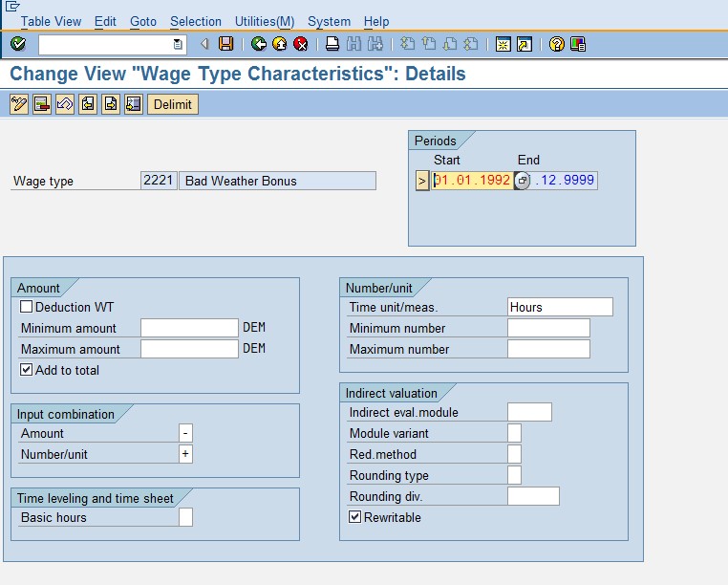Image resolution: width=728 pixels, height=585 pixels.
Task: Click the Previous Page icon
Action: point(429,44)
